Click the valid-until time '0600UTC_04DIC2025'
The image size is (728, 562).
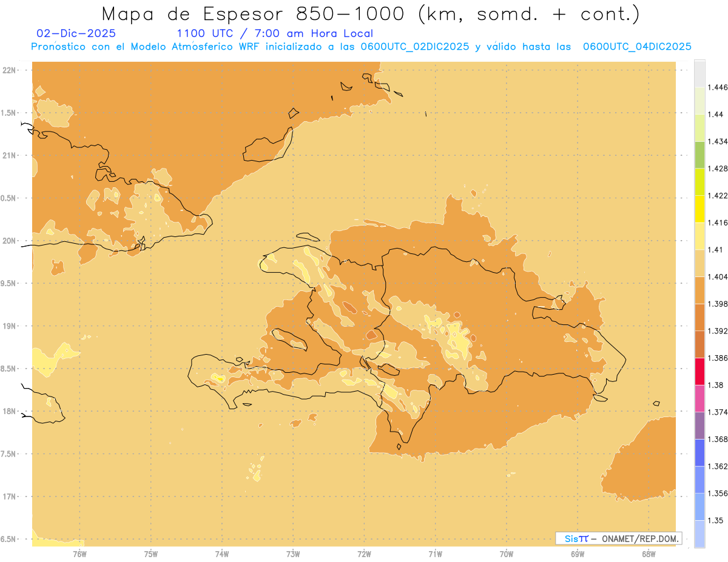pyautogui.click(x=637, y=47)
